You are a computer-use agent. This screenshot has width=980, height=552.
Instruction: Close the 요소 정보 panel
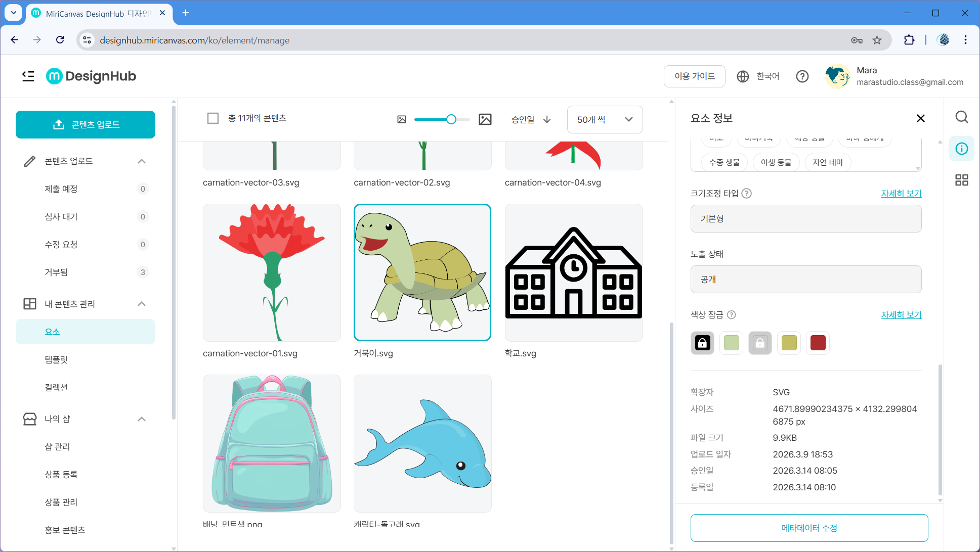coord(920,118)
